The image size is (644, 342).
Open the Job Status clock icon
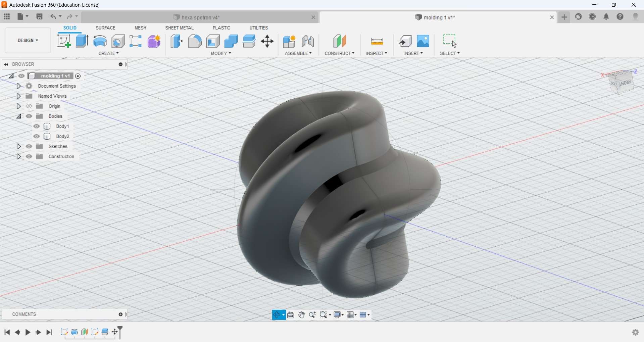[x=593, y=17]
